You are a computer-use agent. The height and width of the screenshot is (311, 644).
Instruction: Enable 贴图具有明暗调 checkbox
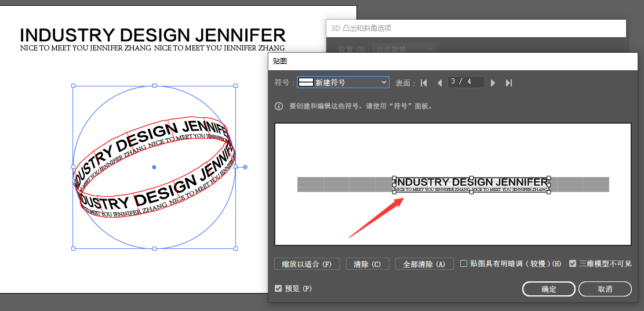click(x=464, y=263)
